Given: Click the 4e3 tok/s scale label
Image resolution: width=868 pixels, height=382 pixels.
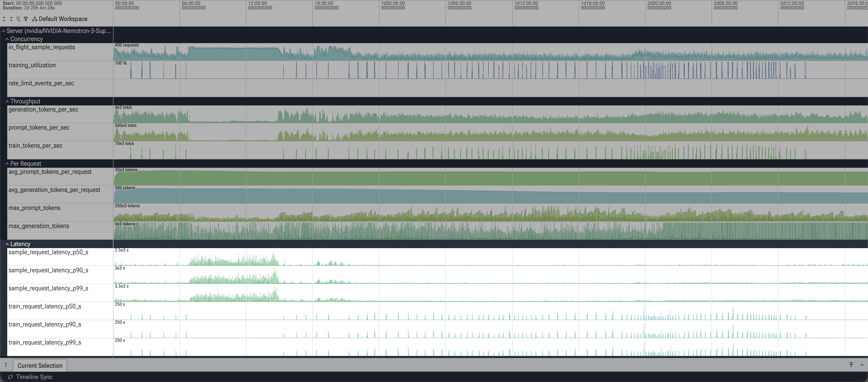Looking at the screenshot, I should pyautogui.click(x=123, y=107).
